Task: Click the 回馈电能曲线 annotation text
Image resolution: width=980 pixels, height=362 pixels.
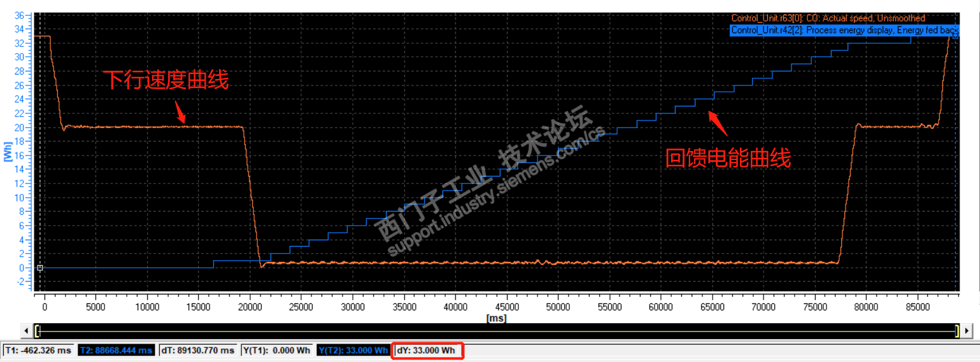Action: [728, 158]
